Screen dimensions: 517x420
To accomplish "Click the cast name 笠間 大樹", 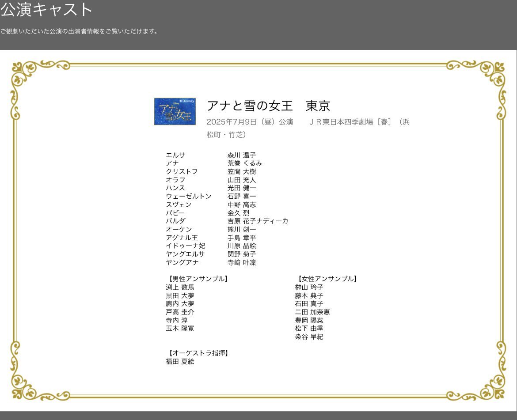I will tap(242, 172).
